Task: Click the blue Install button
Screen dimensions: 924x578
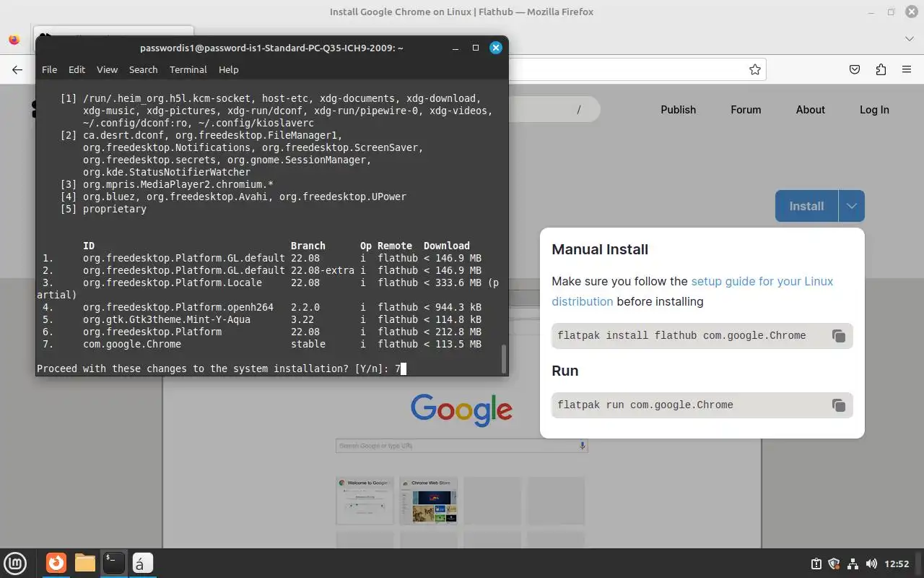Action: (806, 206)
